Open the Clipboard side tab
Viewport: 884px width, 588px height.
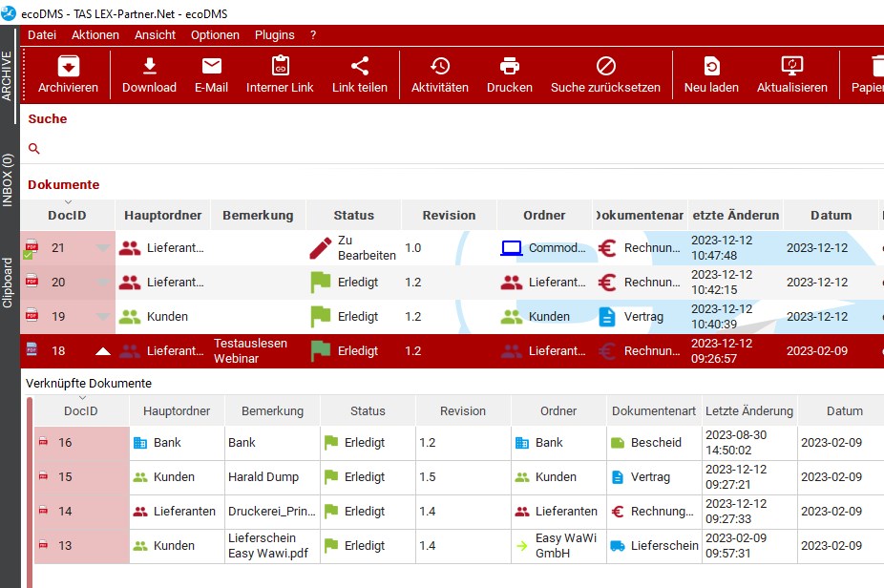point(8,283)
